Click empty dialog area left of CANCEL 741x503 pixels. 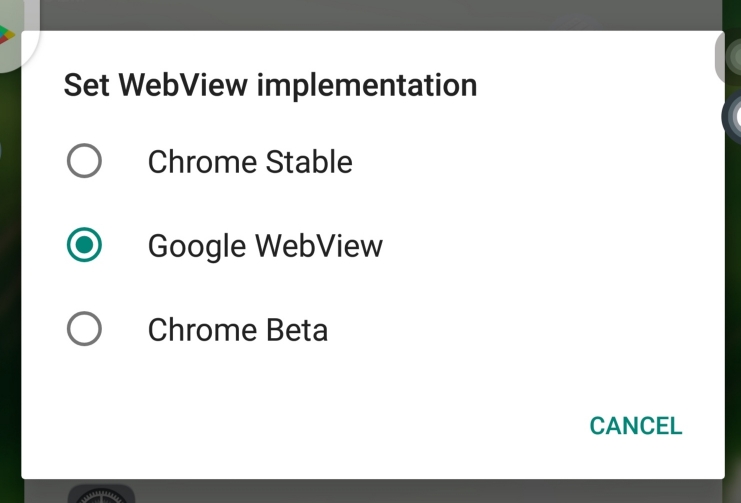pyautogui.click(x=302, y=426)
